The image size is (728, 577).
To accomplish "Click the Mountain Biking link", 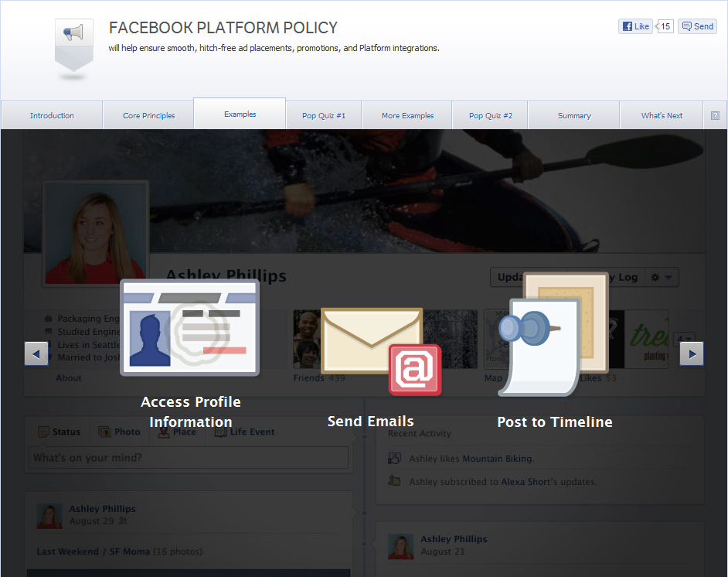I will (x=498, y=459).
